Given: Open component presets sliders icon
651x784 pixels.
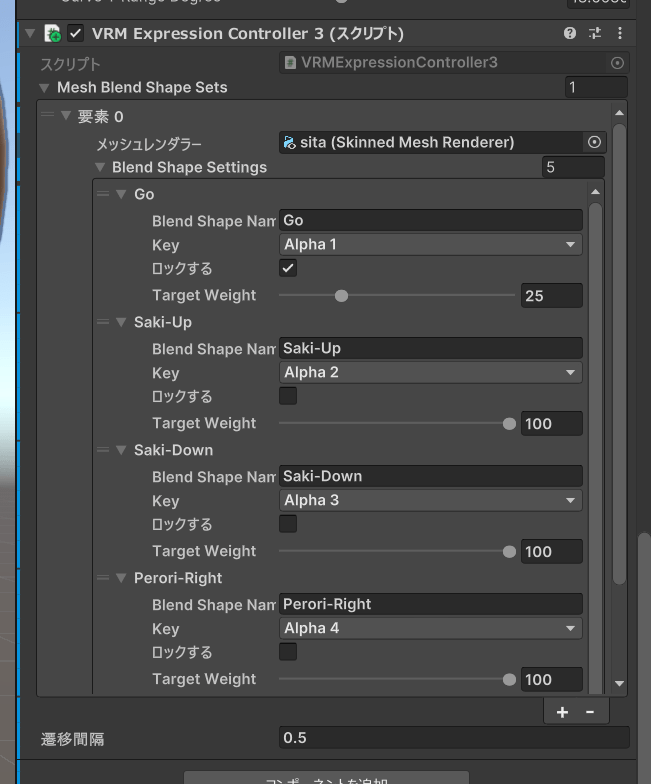Looking at the screenshot, I should 594,33.
